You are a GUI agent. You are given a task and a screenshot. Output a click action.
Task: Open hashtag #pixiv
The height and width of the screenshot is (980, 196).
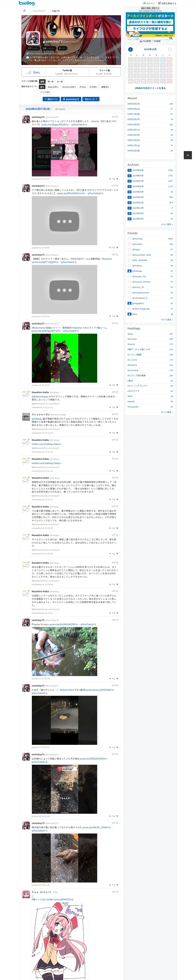click(130, 334)
